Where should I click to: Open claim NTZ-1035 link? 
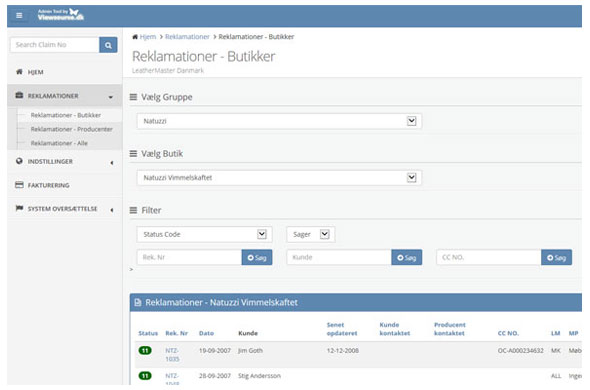coord(172,355)
